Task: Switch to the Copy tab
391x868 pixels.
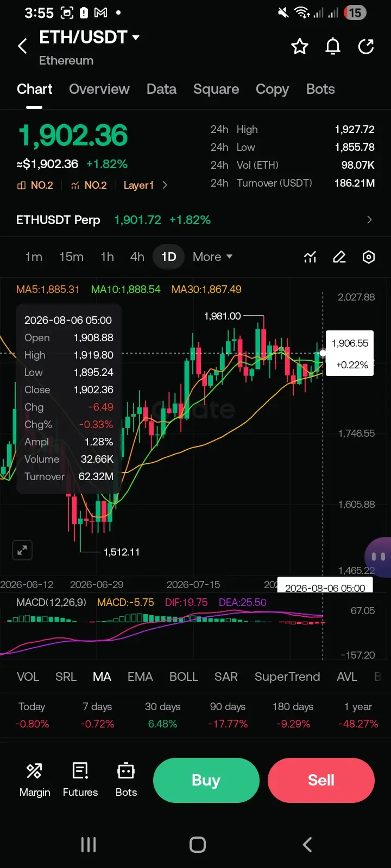Action: tap(272, 89)
